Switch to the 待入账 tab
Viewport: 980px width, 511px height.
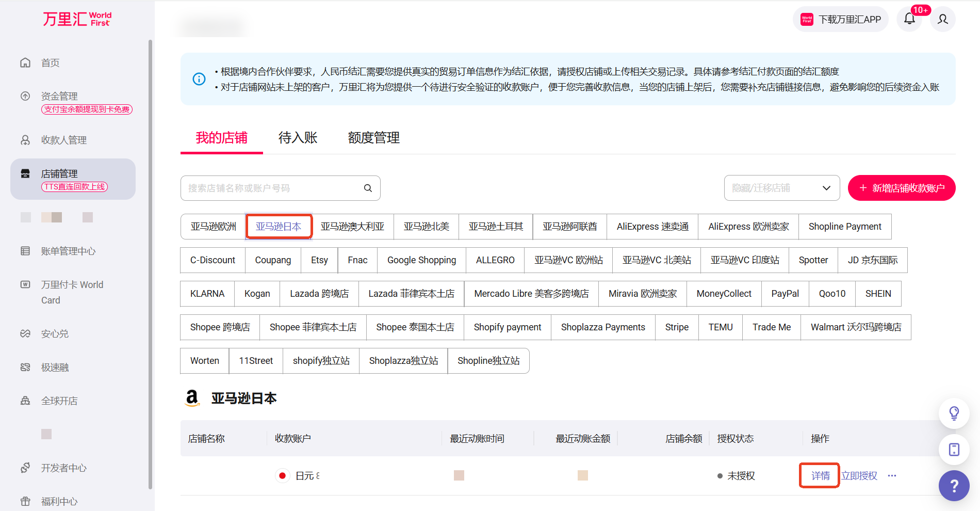[x=298, y=138]
